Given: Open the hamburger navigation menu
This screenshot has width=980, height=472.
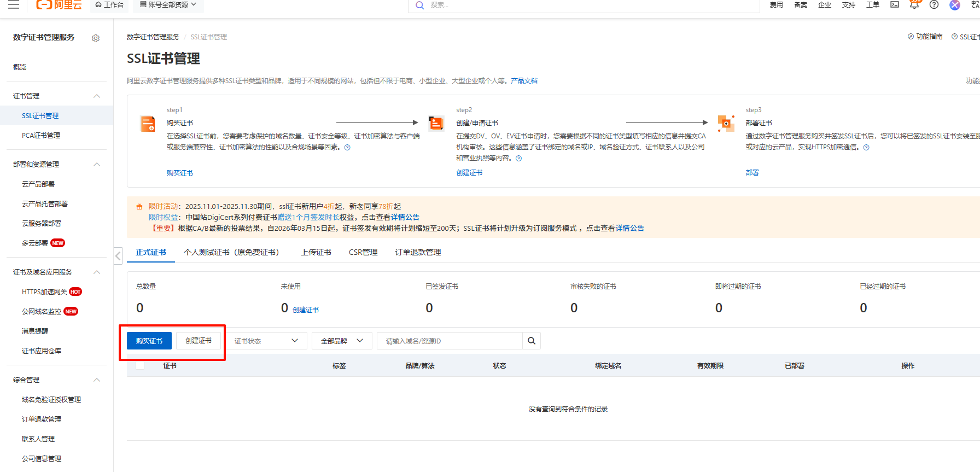Looking at the screenshot, I should [x=14, y=5].
